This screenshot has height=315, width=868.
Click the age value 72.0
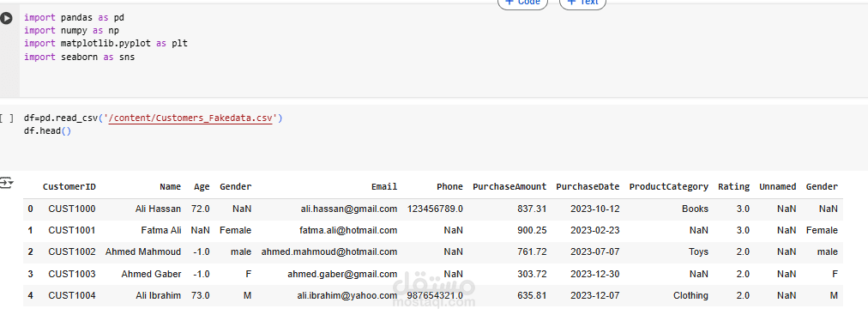click(x=201, y=209)
